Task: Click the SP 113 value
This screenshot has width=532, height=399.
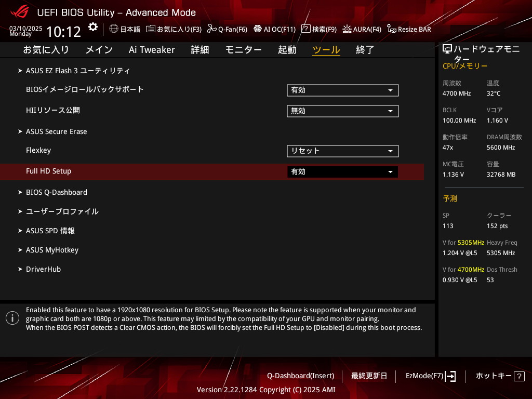Action: point(448,226)
